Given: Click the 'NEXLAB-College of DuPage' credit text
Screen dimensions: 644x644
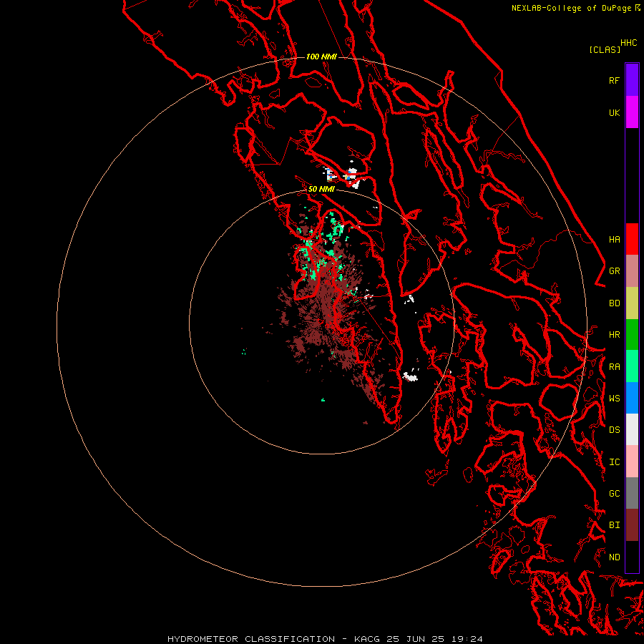Looking at the screenshot, I should 571,8.
